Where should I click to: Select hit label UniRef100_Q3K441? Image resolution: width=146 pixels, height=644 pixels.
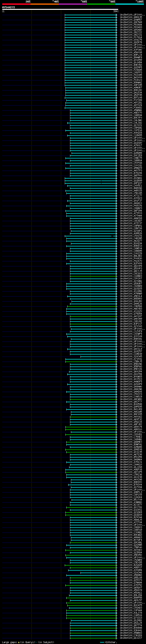click(x=131, y=630)
